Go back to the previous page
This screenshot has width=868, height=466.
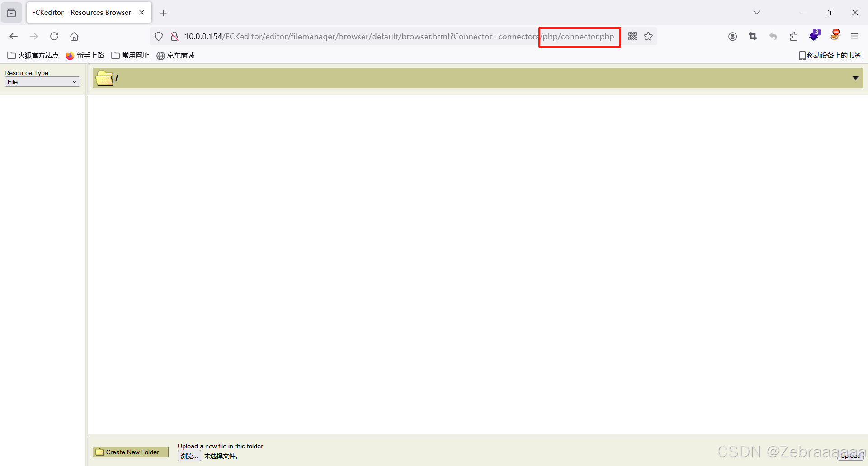pos(14,36)
